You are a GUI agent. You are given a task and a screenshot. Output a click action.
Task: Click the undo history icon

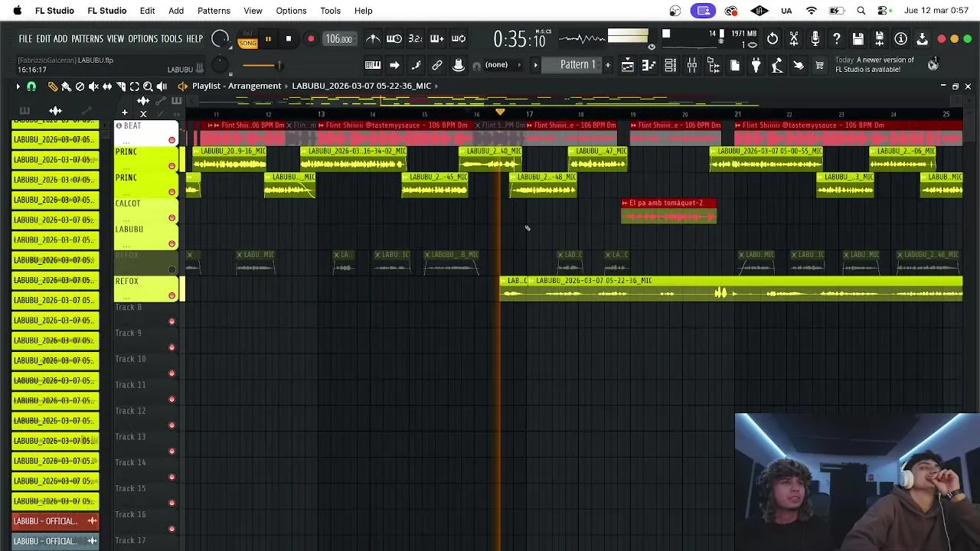773,39
